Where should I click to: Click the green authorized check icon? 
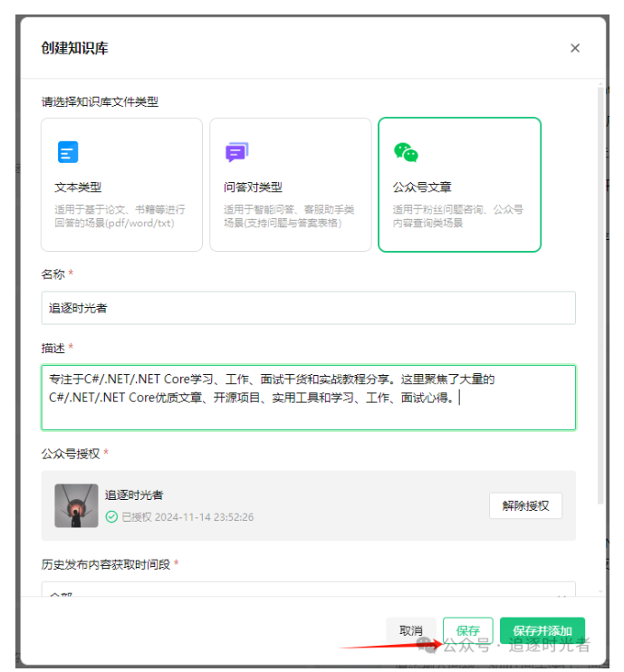click(x=111, y=517)
